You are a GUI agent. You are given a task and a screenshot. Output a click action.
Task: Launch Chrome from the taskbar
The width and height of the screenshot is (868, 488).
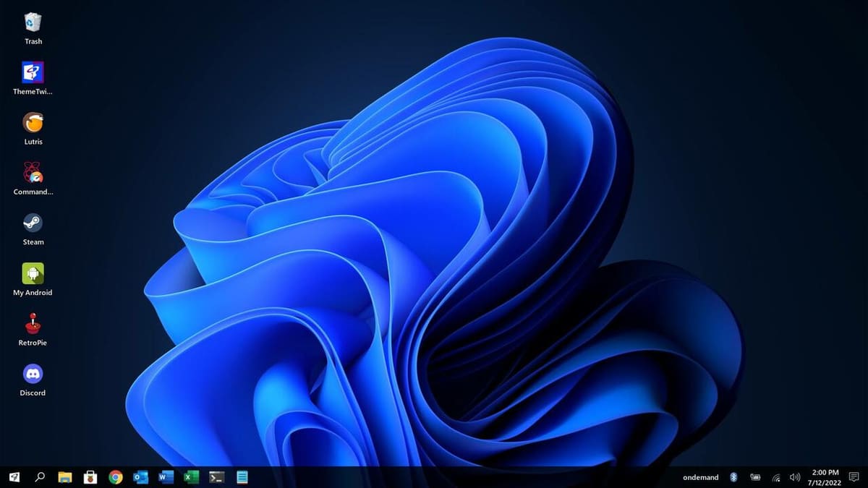[x=116, y=477]
